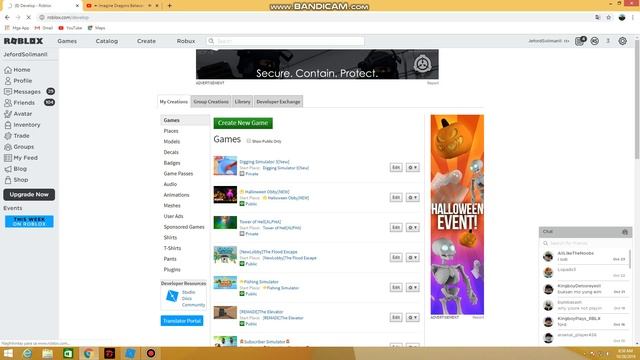Open the notifications icon in the header

point(580,41)
